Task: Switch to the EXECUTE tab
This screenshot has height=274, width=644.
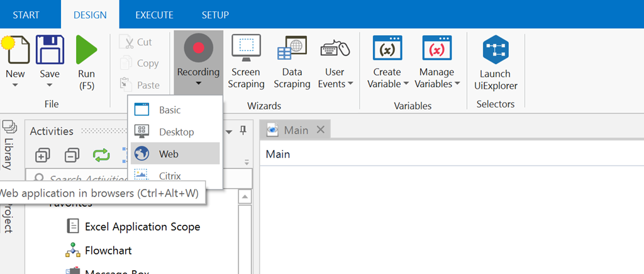Action: (155, 15)
